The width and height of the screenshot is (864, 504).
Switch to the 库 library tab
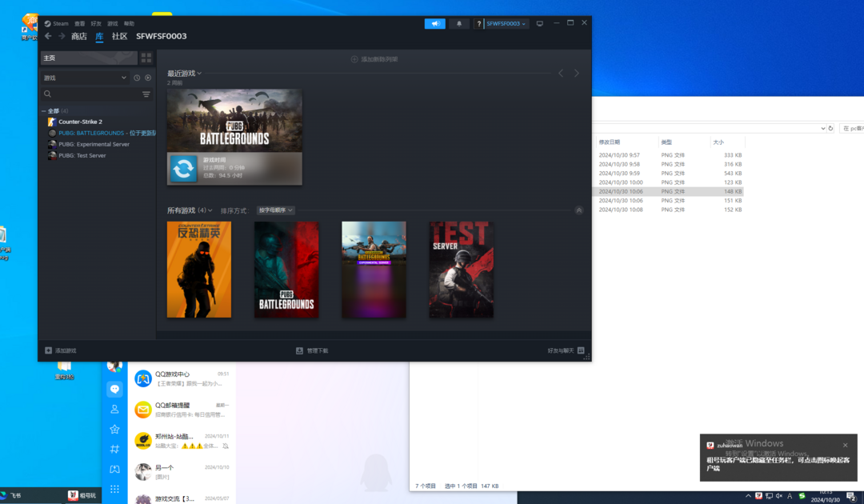coord(99,36)
